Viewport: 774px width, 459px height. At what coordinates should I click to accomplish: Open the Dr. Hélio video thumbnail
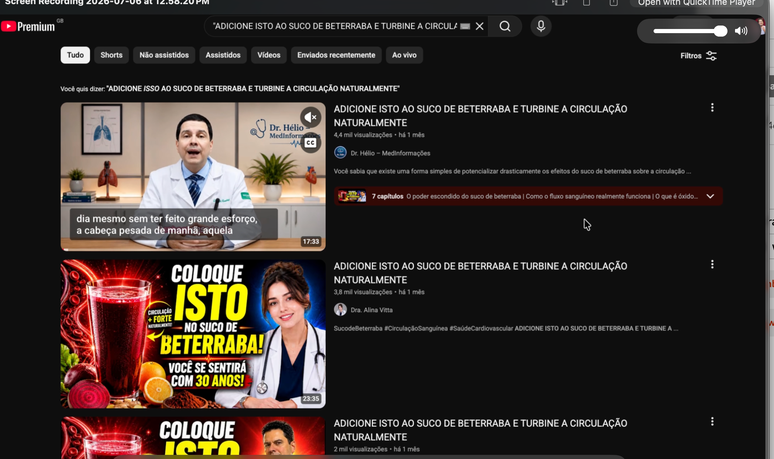(193, 177)
